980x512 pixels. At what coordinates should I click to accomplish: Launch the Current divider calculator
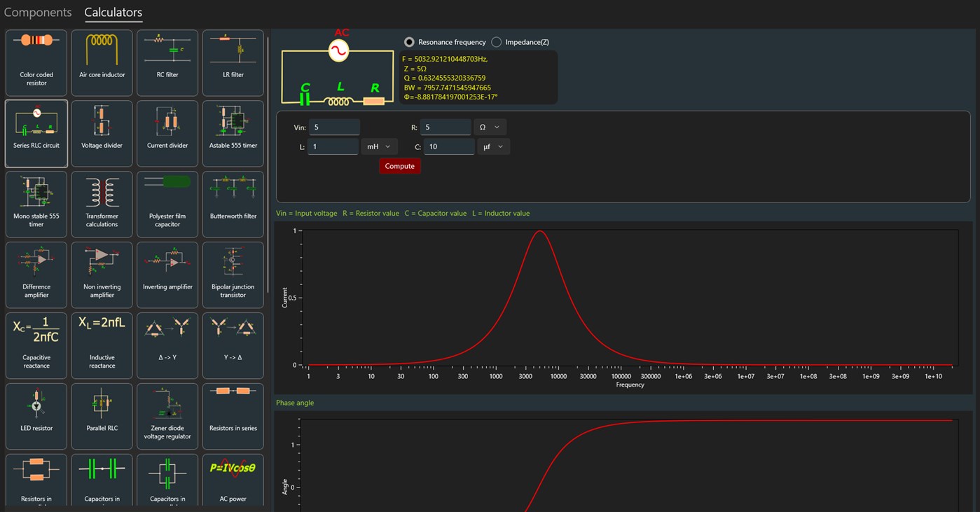tap(167, 134)
